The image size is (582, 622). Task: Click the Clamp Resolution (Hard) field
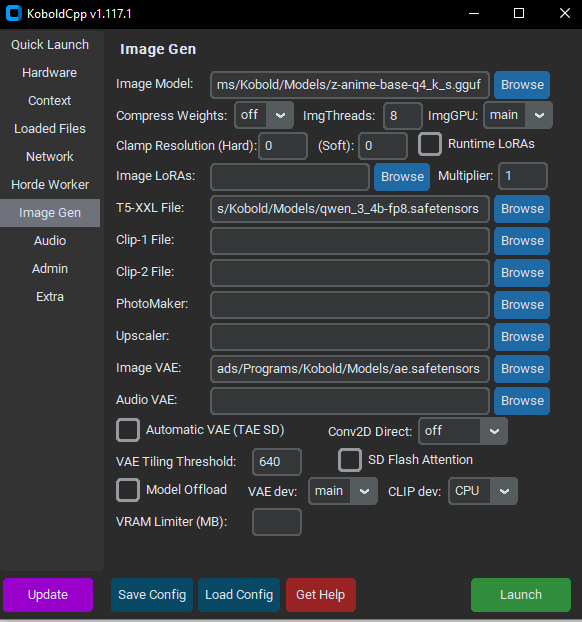coord(283,146)
